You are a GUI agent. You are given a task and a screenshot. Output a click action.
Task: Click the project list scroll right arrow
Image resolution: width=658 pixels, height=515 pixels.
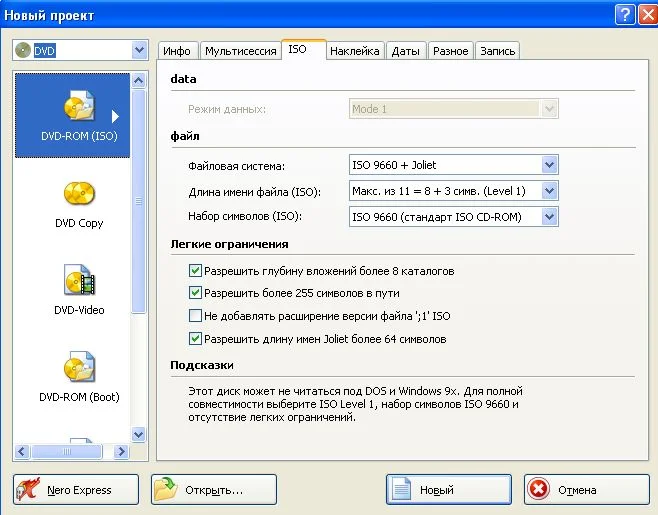(x=121, y=452)
